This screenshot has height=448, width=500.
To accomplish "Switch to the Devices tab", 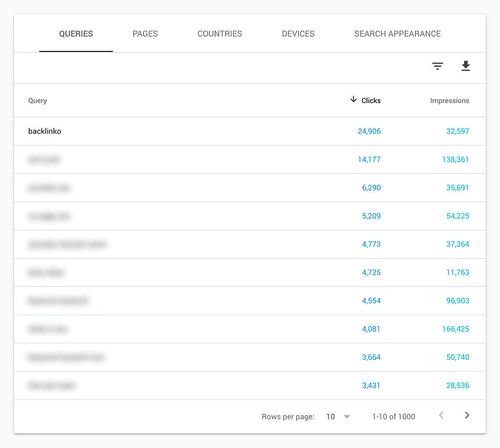I will pyautogui.click(x=298, y=34).
